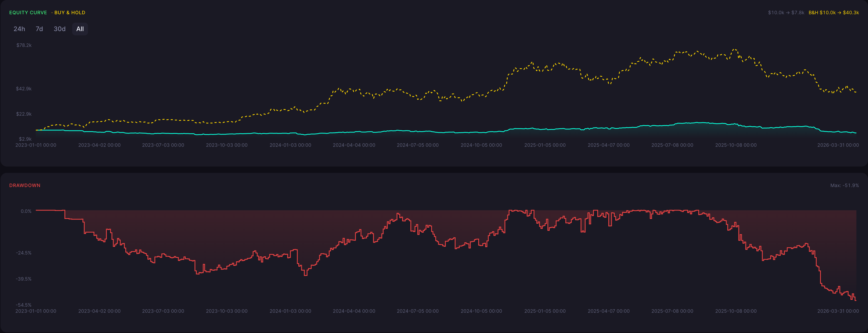Click the DRAWDOWN panel title
Screen dimensions: 868x333
(24, 185)
